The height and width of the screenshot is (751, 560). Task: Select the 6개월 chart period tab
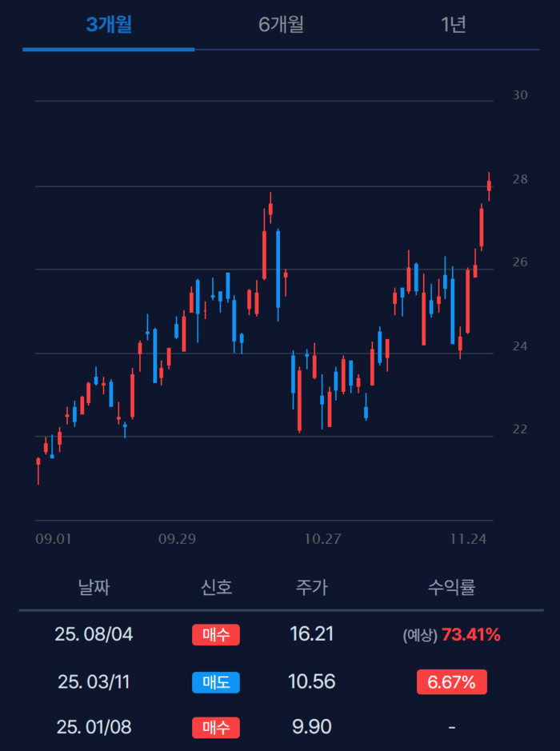tap(282, 25)
